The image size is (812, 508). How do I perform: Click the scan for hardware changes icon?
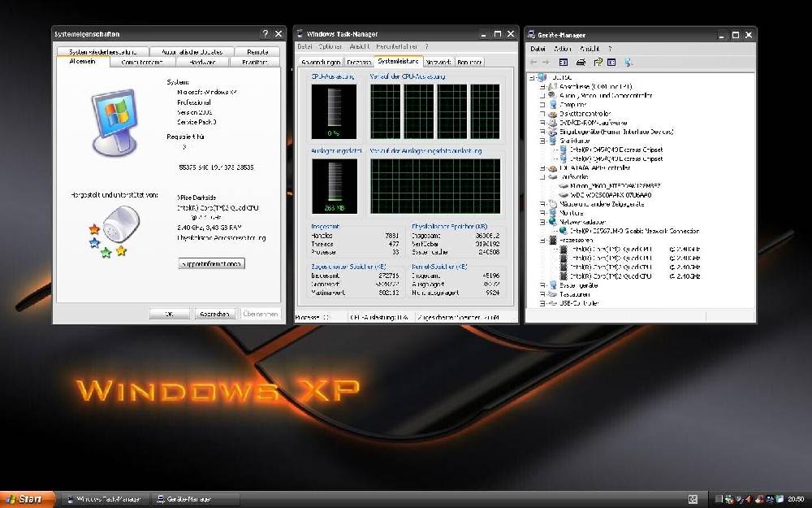[x=628, y=63]
